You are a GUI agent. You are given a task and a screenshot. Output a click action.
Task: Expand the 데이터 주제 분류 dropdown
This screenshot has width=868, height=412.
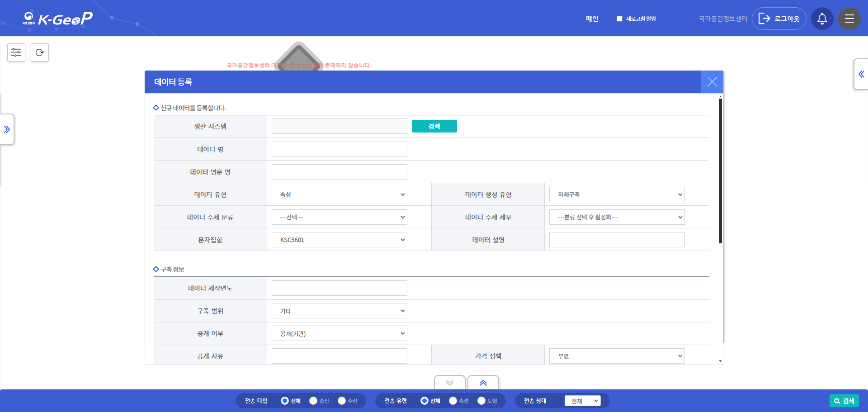pos(339,217)
